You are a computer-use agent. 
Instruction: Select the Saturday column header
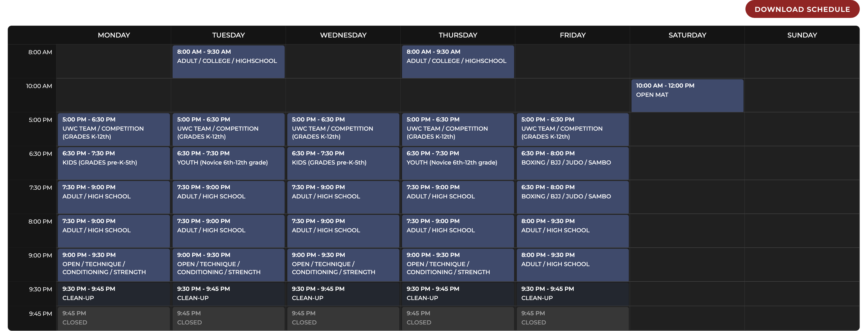687,35
